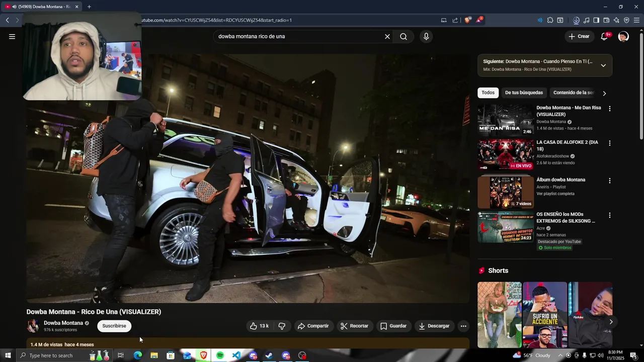Screen dimensions: 644x362
Task: Click the taskbar microphone tray icon
Action: (x=585, y=355)
